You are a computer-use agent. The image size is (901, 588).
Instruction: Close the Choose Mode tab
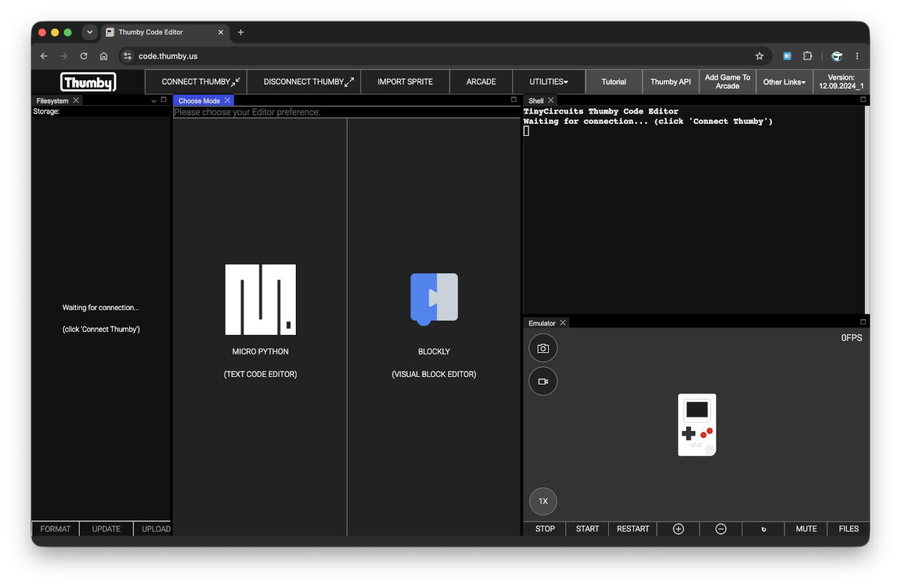click(228, 100)
